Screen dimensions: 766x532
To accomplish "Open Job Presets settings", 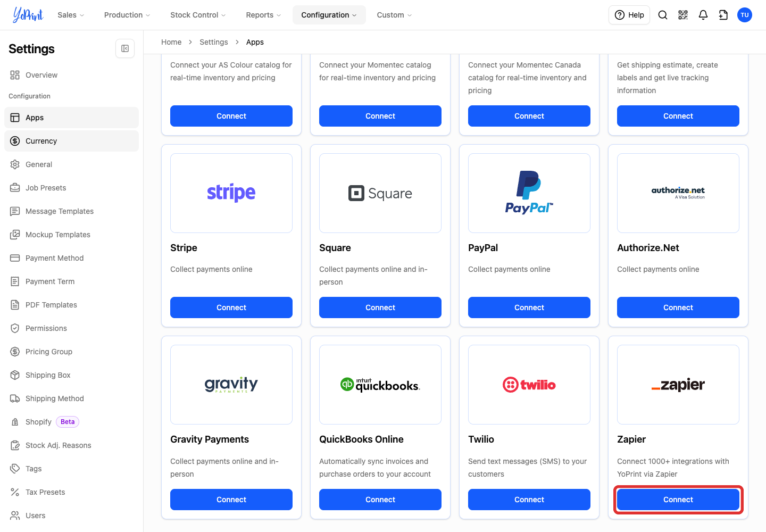I will (x=71, y=188).
